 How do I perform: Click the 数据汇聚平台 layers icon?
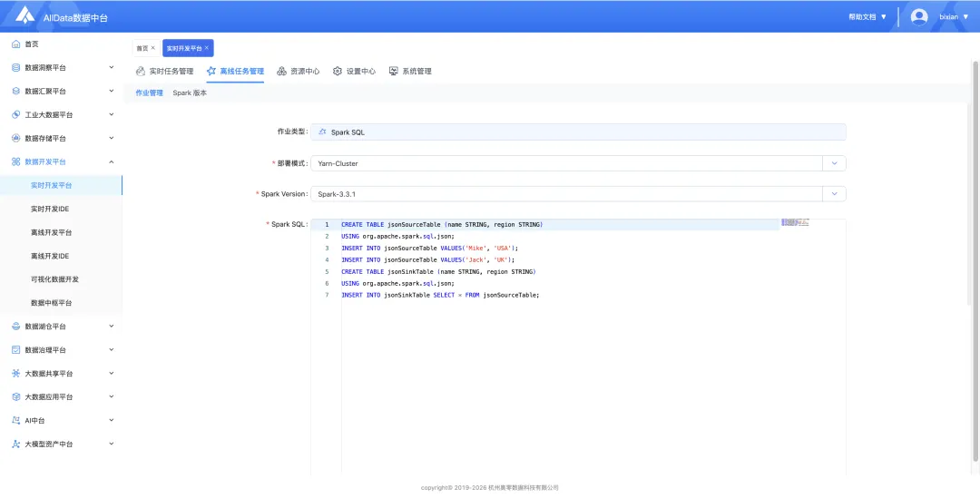click(16, 92)
